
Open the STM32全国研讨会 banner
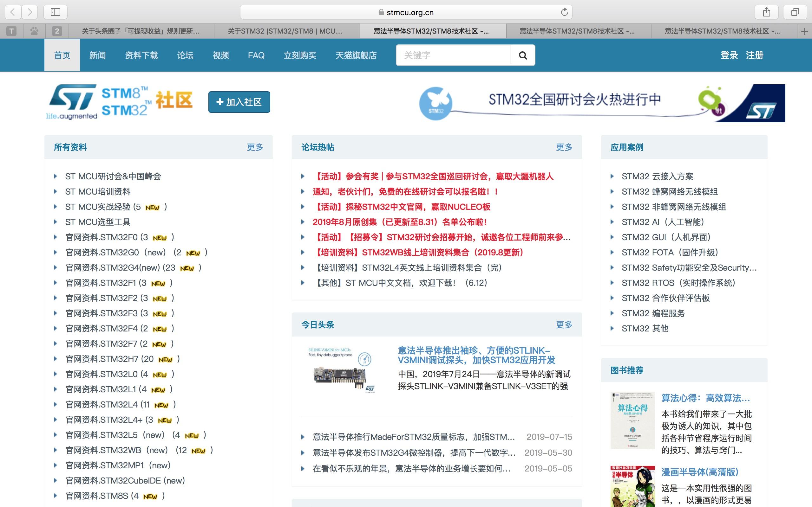pyautogui.click(x=602, y=103)
